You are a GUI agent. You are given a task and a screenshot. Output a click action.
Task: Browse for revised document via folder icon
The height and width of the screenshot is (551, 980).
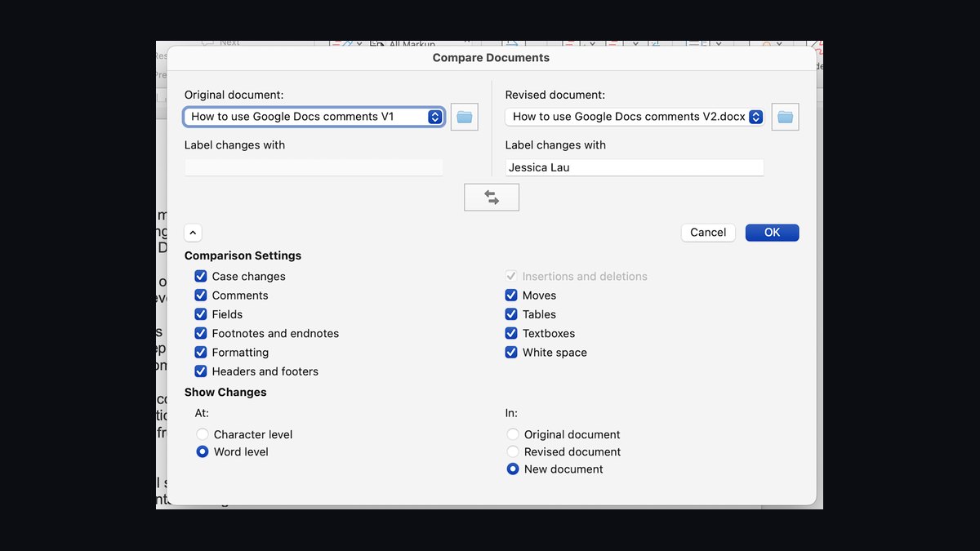(x=786, y=117)
